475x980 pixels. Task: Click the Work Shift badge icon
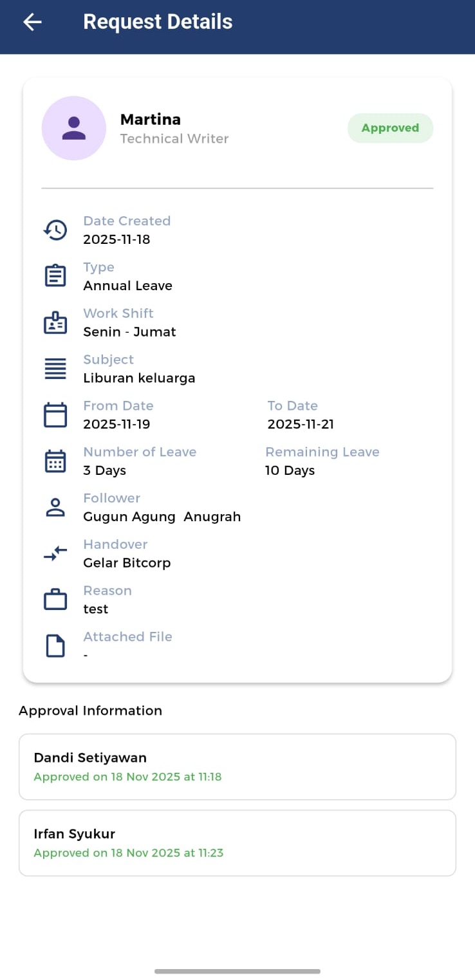55,322
